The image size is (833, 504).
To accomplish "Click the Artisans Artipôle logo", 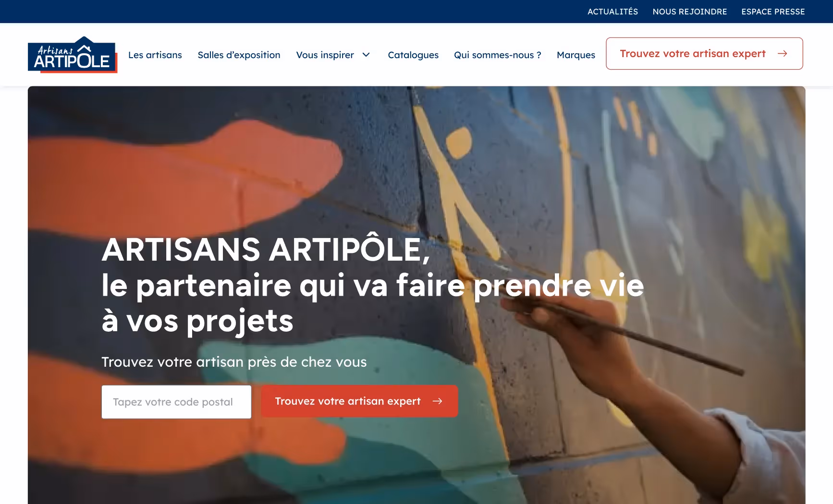I will pos(73,54).
